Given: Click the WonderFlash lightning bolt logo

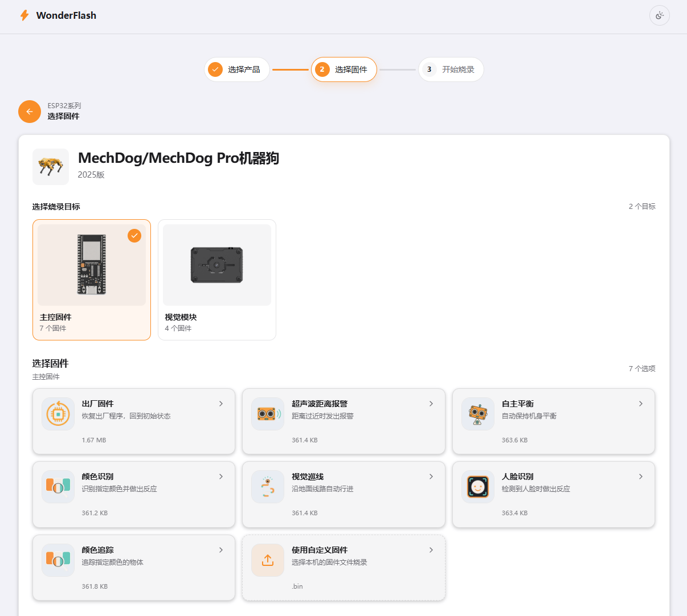Looking at the screenshot, I should pos(24,15).
